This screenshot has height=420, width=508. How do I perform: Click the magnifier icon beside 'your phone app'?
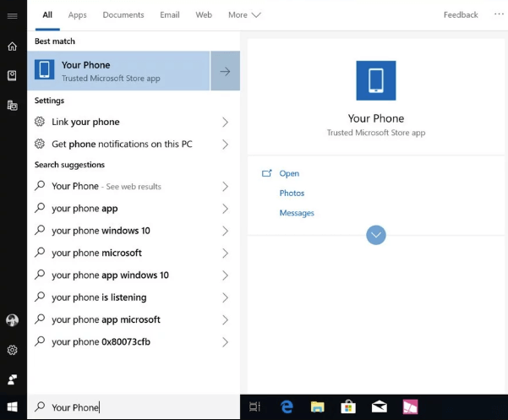pos(40,208)
